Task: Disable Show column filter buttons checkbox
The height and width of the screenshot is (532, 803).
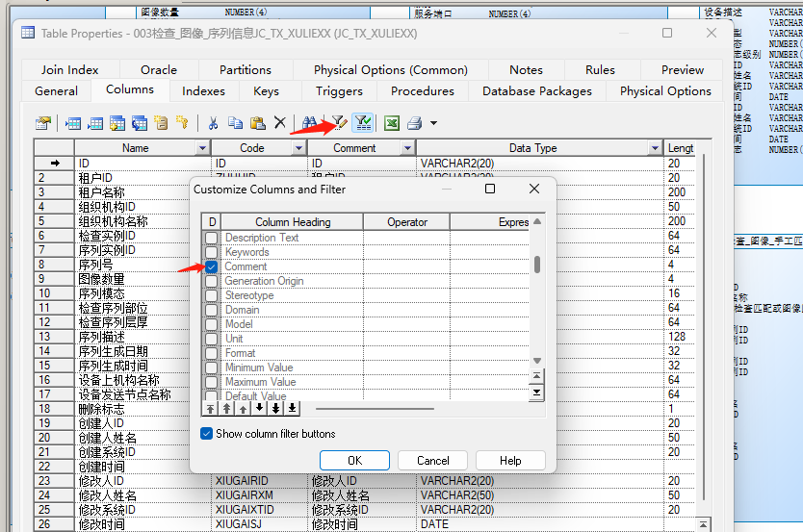Action: click(x=206, y=434)
